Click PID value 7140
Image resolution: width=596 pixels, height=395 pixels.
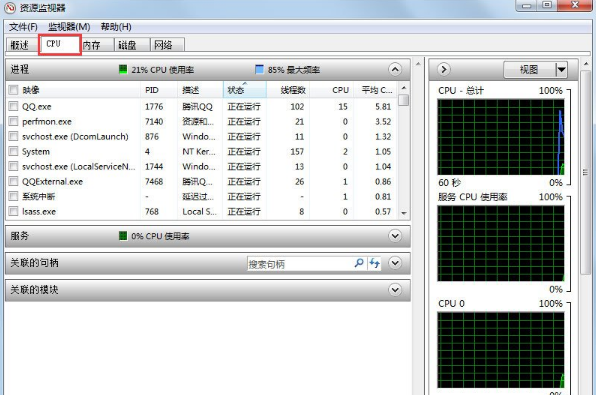(x=154, y=122)
